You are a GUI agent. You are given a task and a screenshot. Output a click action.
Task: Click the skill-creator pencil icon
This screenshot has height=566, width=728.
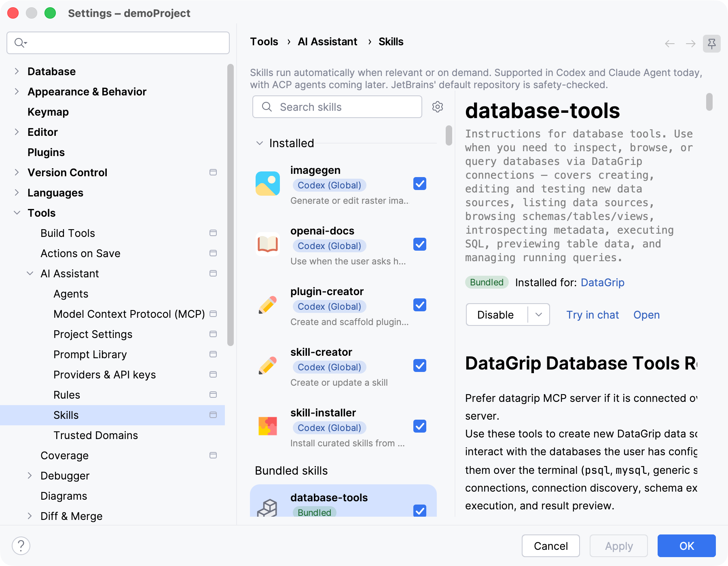[268, 365]
